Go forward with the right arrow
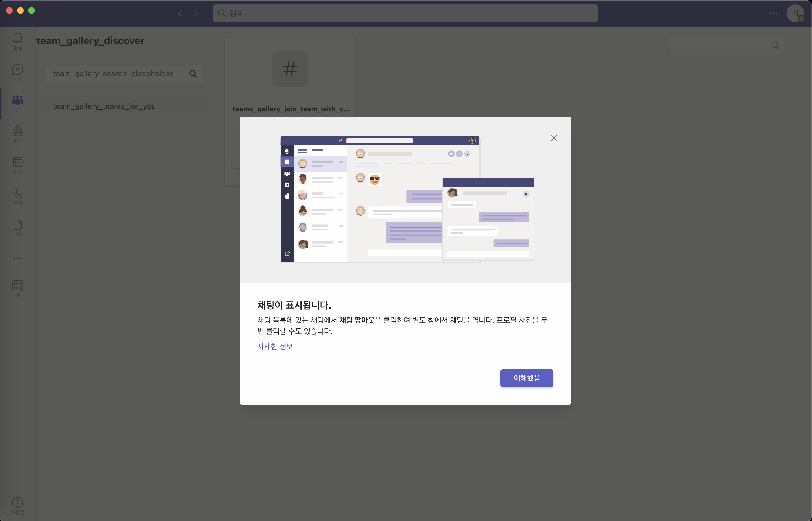812x521 pixels. [196, 13]
